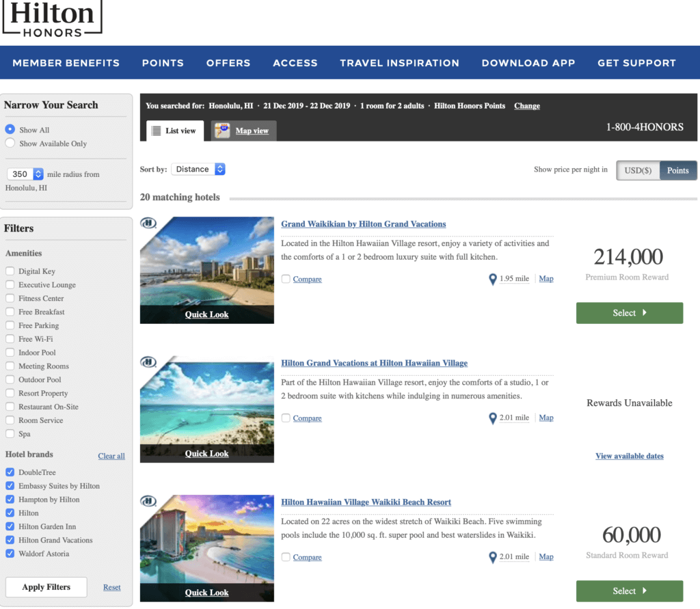This screenshot has width=700, height=609.
Task: Uncheck Waldorf Astoria brand filter
Action: click(10, 553)
